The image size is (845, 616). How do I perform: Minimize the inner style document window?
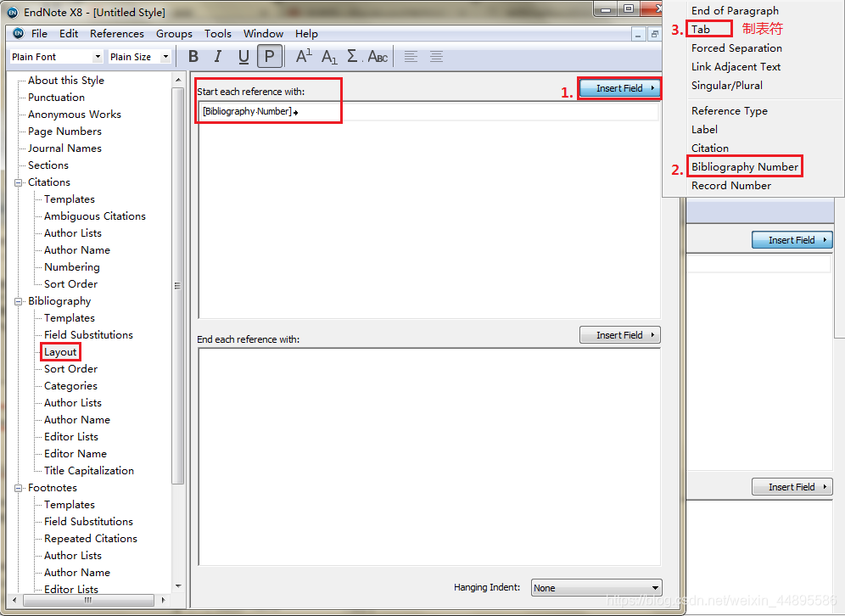[x=638, y=34]
